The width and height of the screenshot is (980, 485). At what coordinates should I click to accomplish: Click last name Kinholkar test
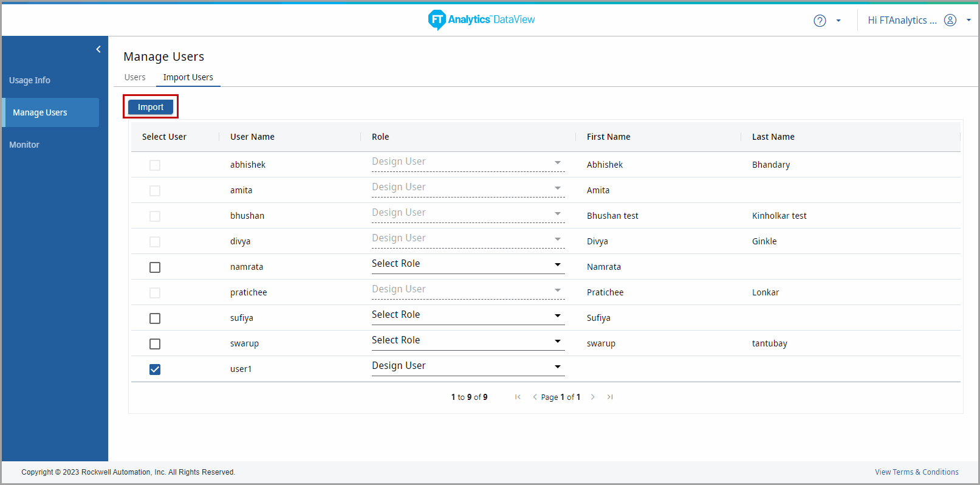pos(780,216)
